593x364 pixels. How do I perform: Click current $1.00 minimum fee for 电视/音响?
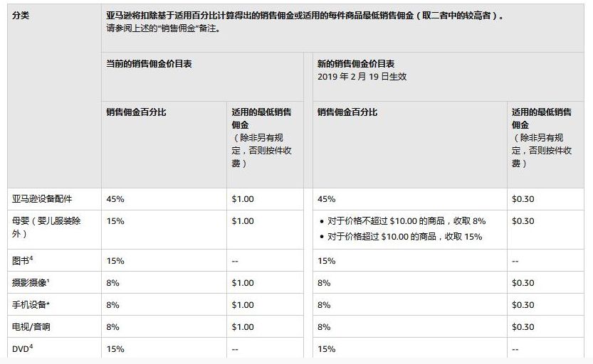(x=243, y=327)
